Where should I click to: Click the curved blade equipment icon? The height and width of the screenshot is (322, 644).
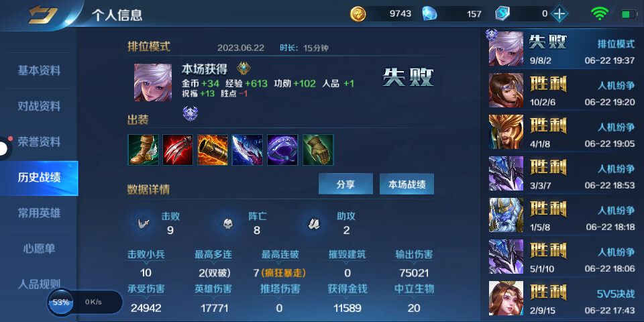[x=248, y=150]
